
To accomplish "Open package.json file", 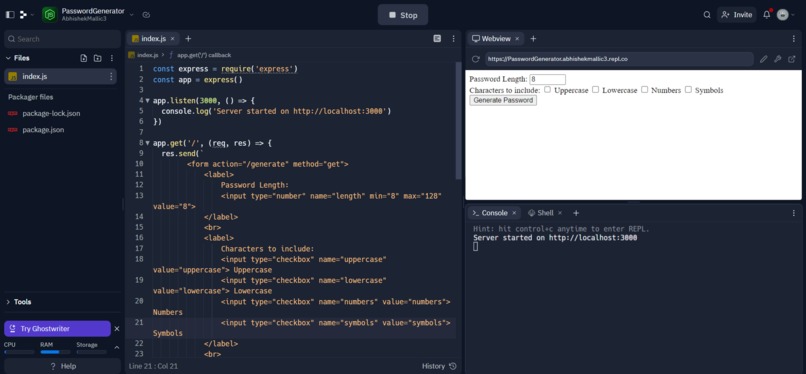I will pos(43,130).
